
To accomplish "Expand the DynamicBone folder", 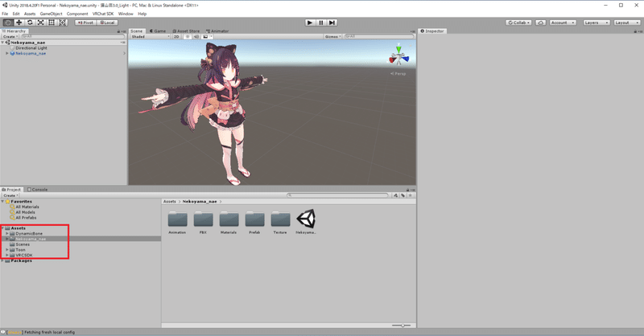I will (7, 233).
